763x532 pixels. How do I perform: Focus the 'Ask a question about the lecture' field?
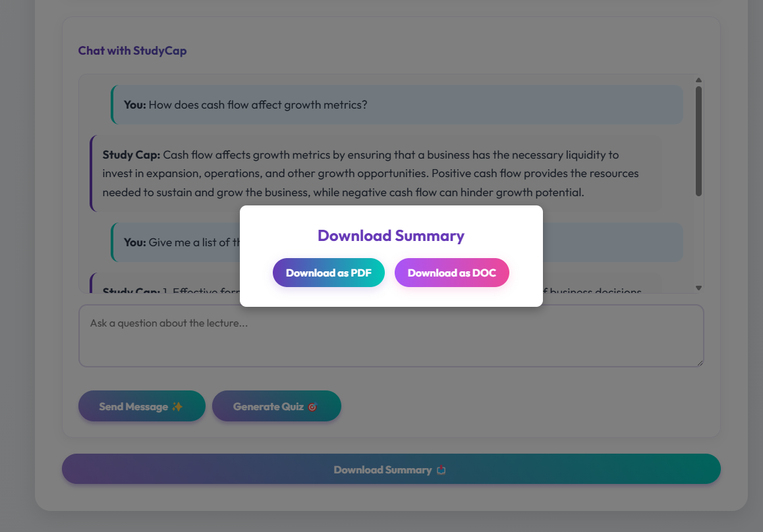pyautogui.click(x=391, y=335)
